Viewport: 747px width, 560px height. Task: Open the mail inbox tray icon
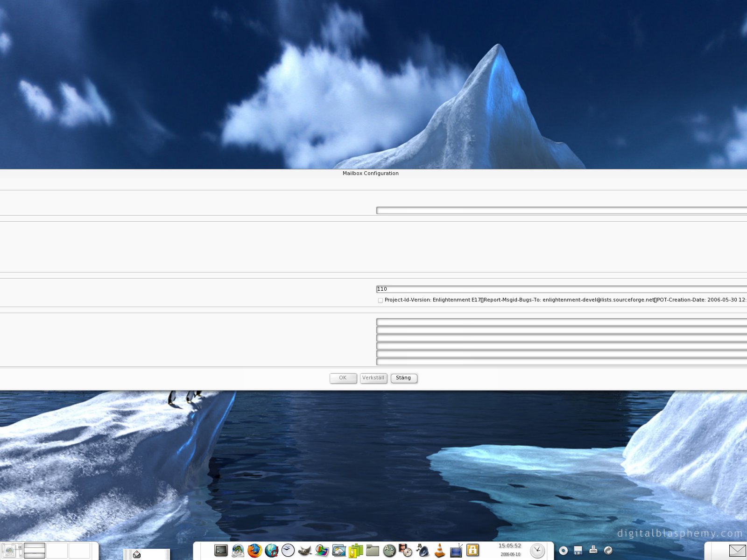point(137,554)
